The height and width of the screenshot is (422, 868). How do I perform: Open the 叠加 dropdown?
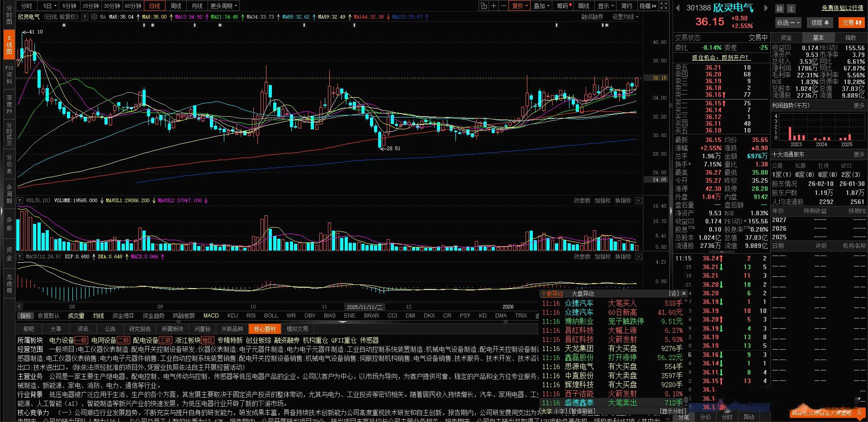[x=541, y=6]
